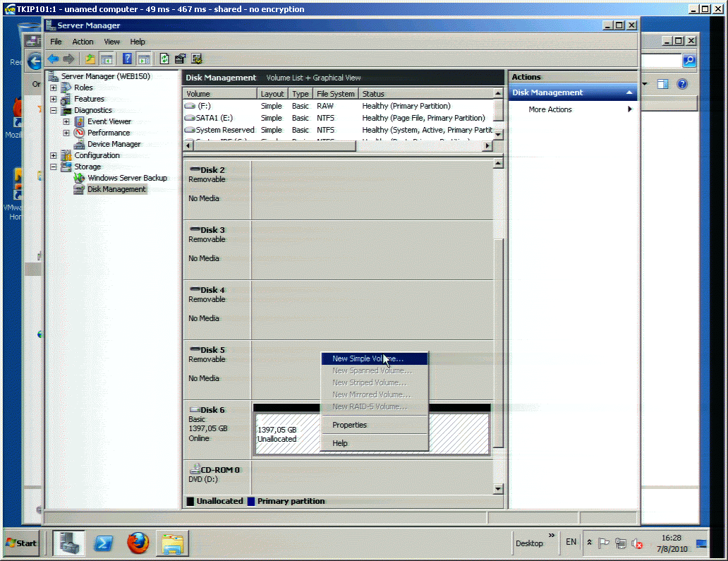Select the (F:) RAW volume row
The image size is (728, 561).
(x=338, y=106)
